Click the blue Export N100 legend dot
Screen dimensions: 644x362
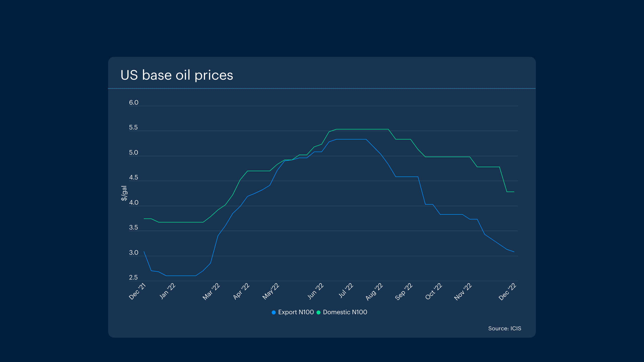(274, 312)
